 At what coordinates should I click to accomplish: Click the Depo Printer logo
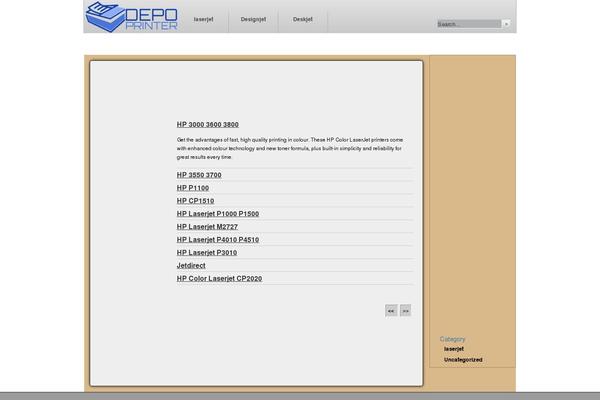pyautogui.click(x=131, y=17)
